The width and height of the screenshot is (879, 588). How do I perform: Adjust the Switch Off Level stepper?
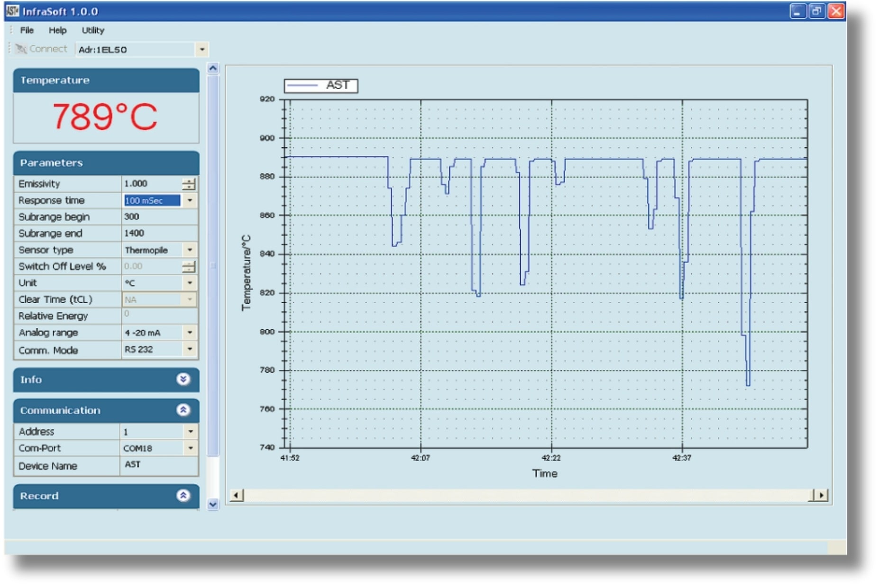189,266
